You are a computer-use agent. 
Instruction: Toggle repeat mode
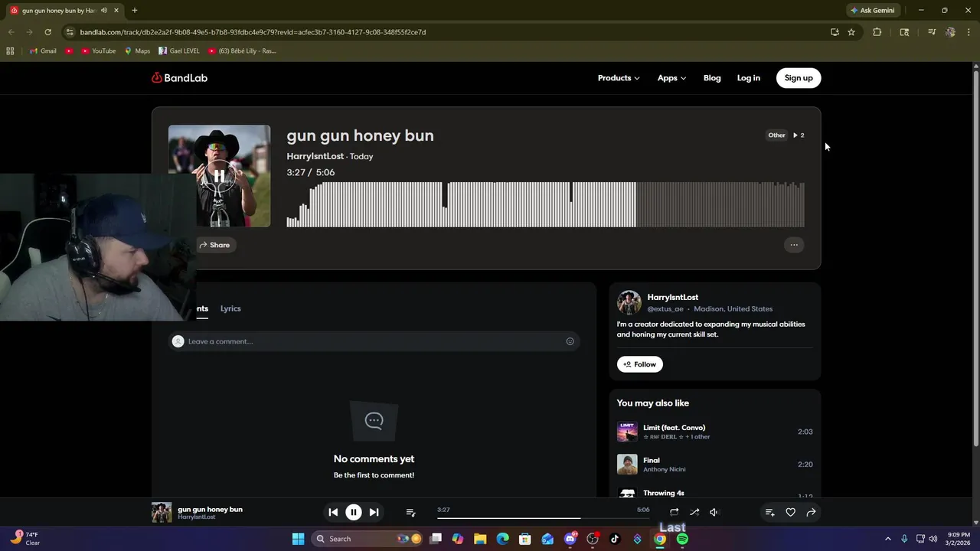674,512
